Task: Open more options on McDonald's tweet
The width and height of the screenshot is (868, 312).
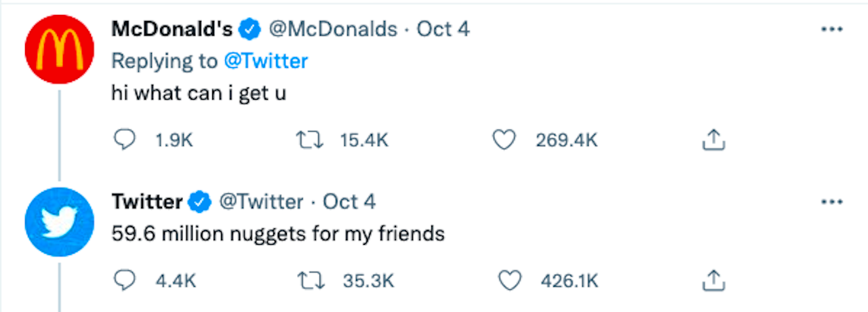Action: pos(831,30)
